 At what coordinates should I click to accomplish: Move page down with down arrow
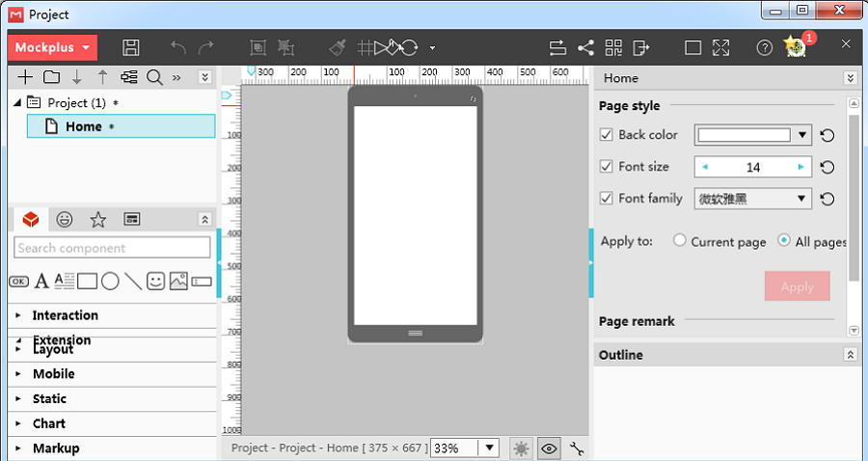click(x=77, y=77)
